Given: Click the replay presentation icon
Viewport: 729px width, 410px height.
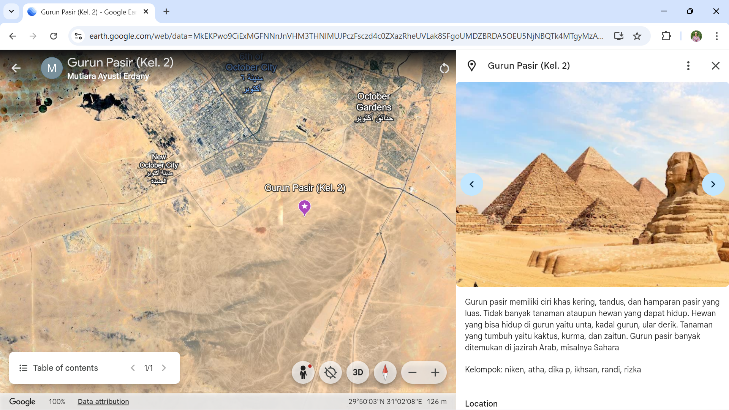Looking at the screenshot, I should (444, 68).
